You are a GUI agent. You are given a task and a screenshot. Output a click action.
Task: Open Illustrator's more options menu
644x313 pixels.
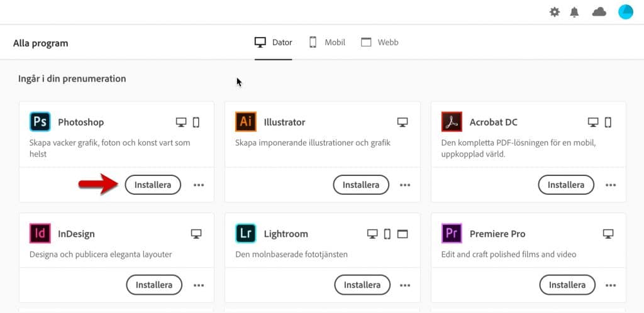pos(405,185)
